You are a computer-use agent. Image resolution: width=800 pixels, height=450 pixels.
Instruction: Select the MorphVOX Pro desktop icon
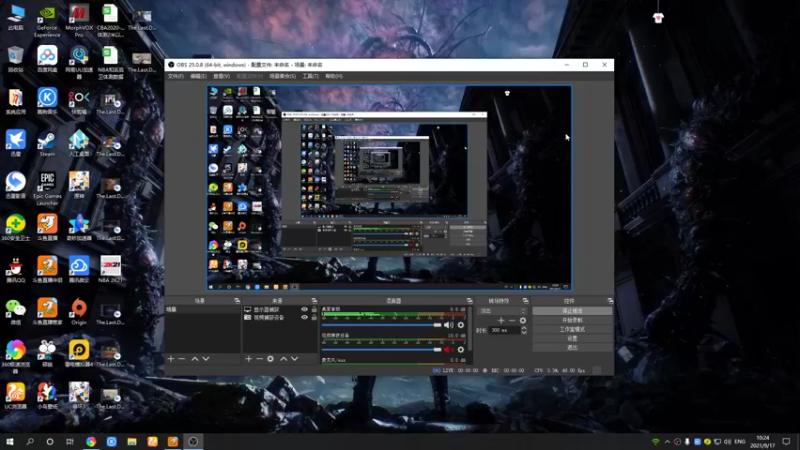(79, 21)
